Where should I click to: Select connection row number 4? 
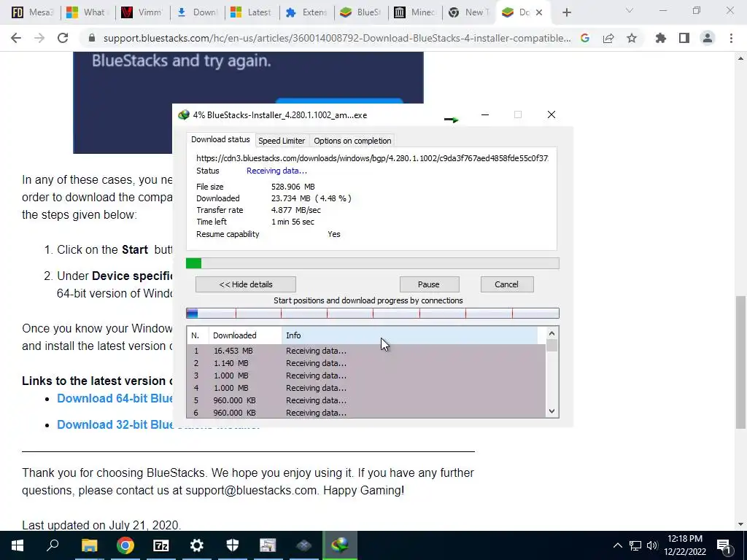[x=366, y=388]
